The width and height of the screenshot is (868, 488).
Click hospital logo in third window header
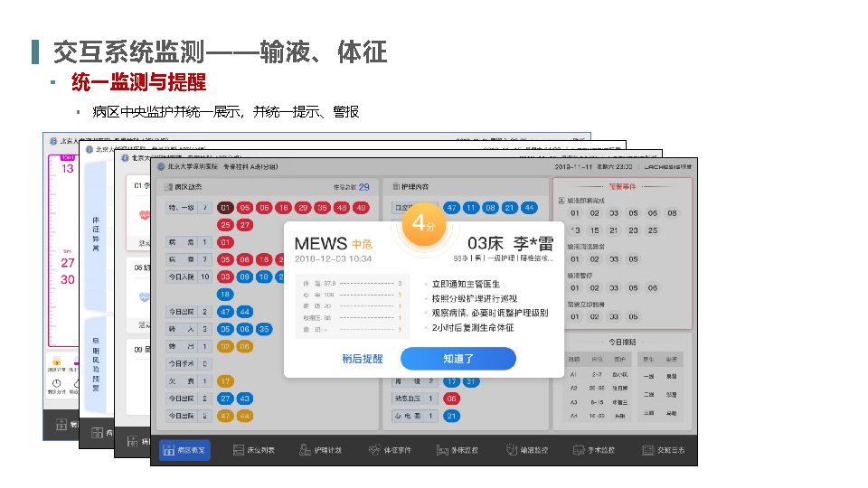click(x=125, y=157)
